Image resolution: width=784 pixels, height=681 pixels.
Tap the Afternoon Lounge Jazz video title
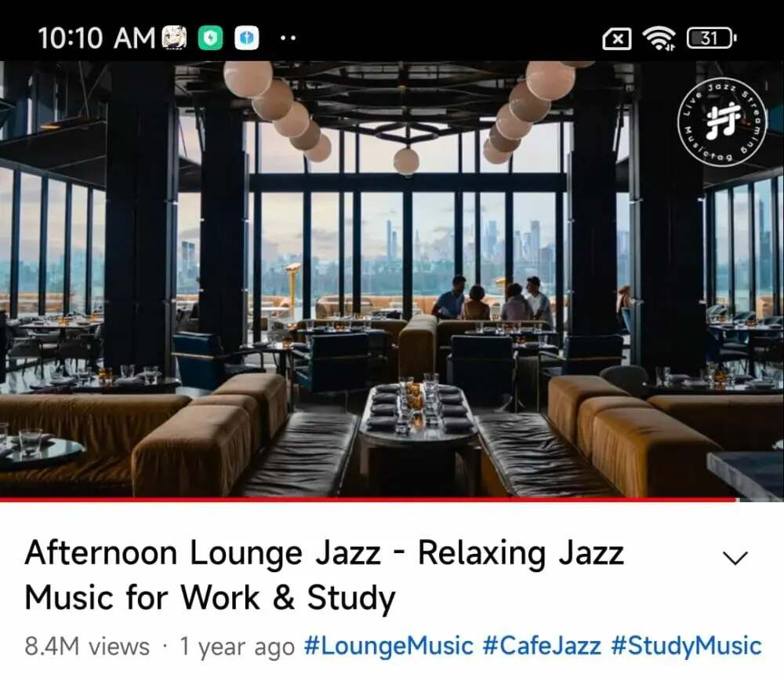(324, 575)
